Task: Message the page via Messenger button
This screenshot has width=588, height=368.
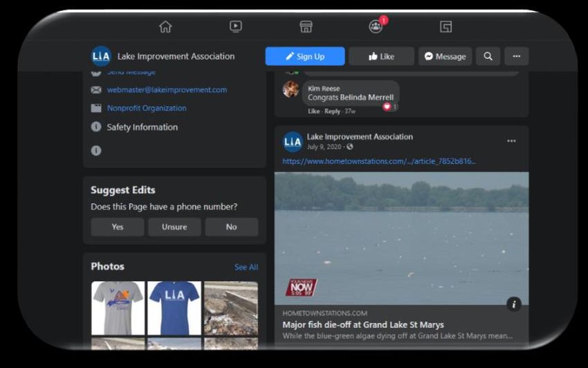Action: tap(445, 56)
